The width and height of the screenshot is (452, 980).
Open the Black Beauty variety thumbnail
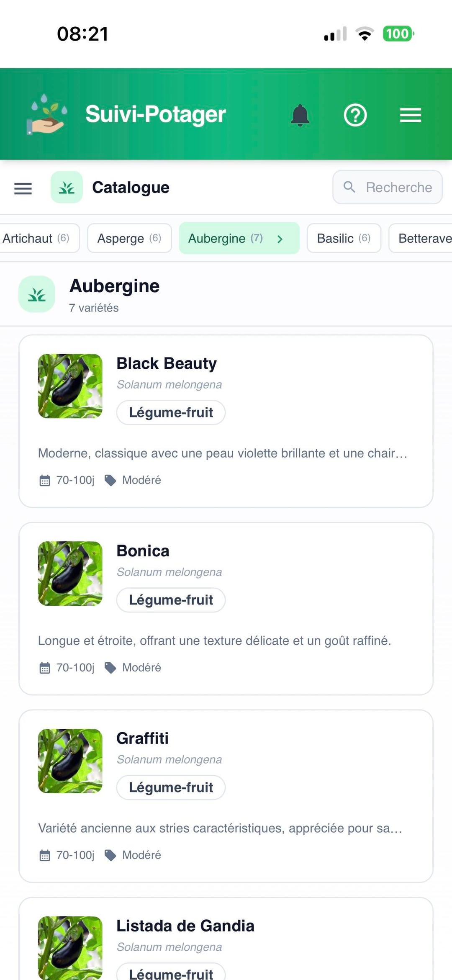pyautogui.click(x=70, y=386)
